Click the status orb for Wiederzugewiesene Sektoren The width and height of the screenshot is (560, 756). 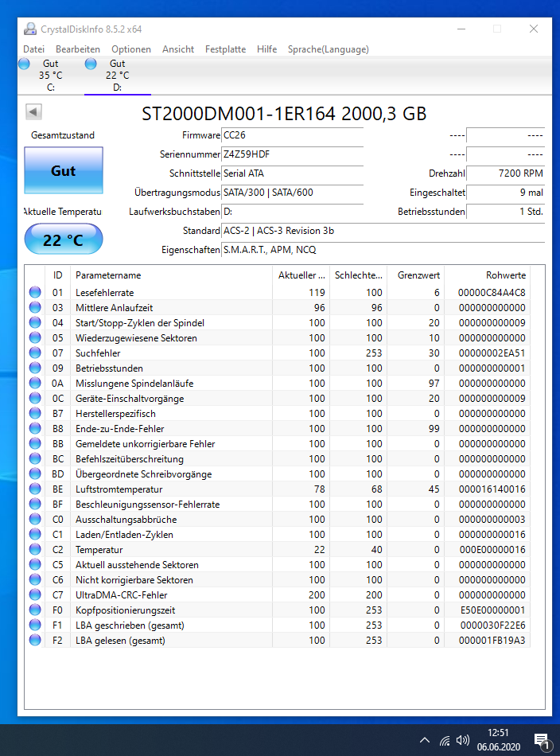pyautogui.click(x=35, y=337)
